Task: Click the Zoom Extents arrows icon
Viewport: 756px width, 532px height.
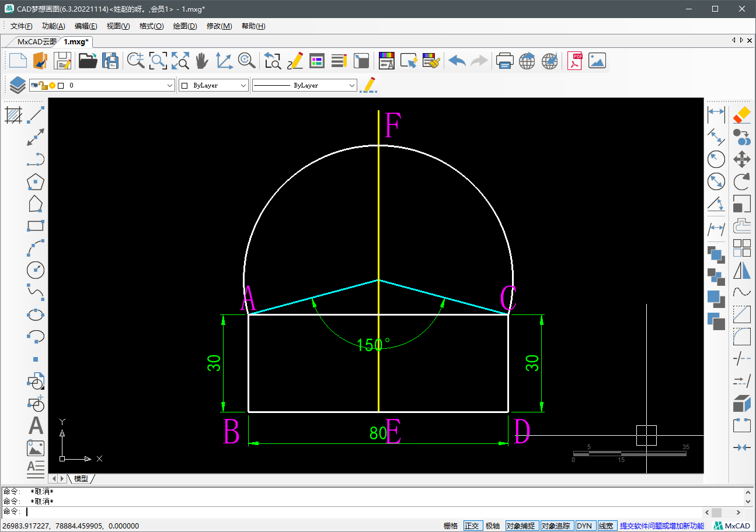Action: pyautogui.click(x=180, y=61)
